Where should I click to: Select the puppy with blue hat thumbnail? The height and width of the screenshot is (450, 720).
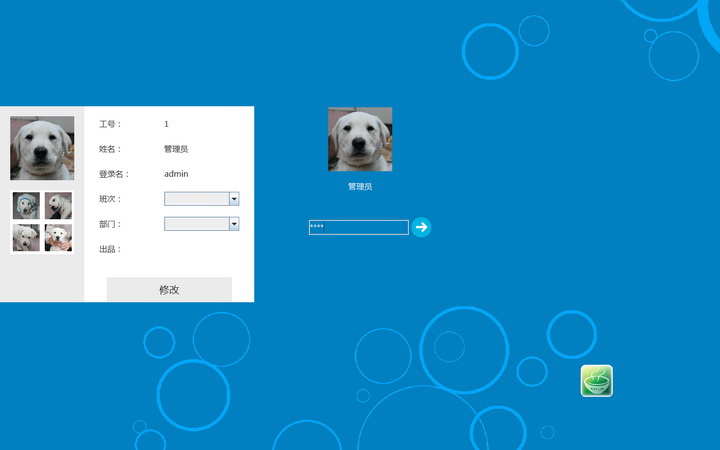[x=26, y=205]
